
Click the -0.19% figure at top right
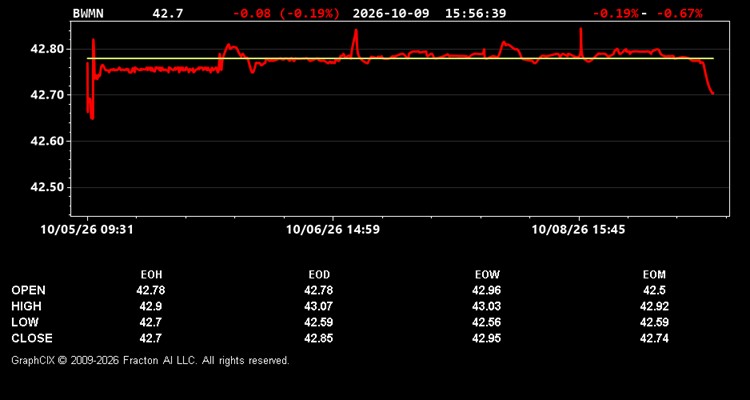click(x=615, y=13)
